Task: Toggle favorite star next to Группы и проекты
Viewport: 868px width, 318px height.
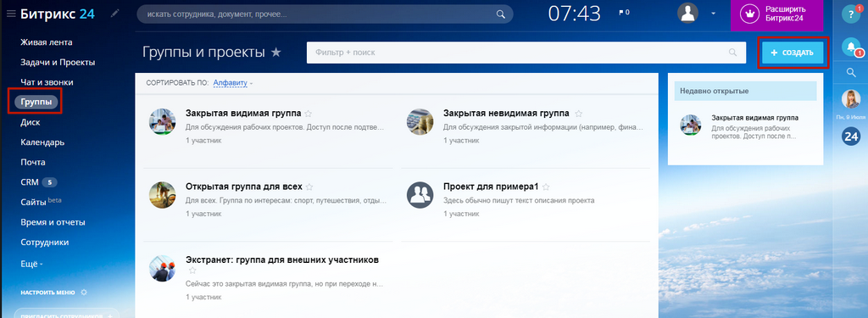Action: coord(275,53)
